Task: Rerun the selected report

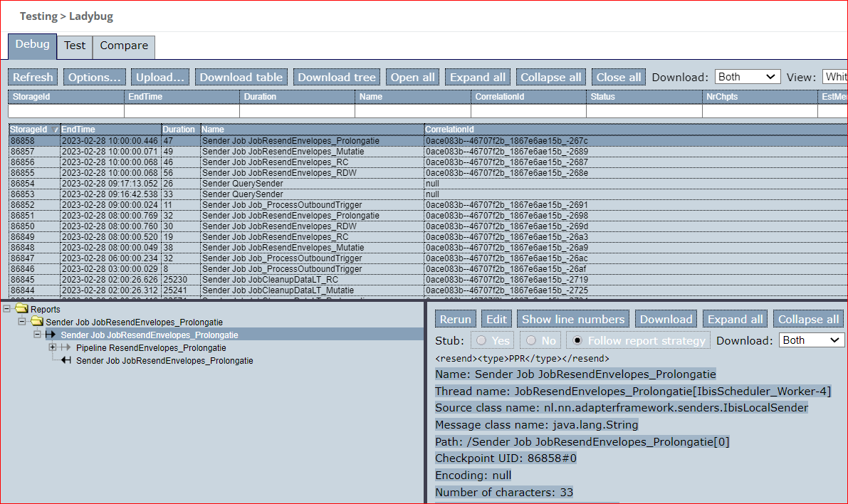Action: 455,319
